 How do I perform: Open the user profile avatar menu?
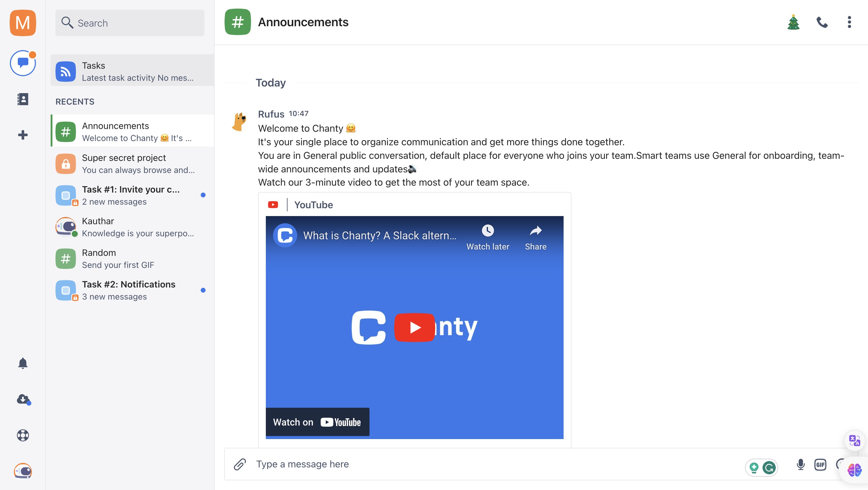(x=23, y=471)
